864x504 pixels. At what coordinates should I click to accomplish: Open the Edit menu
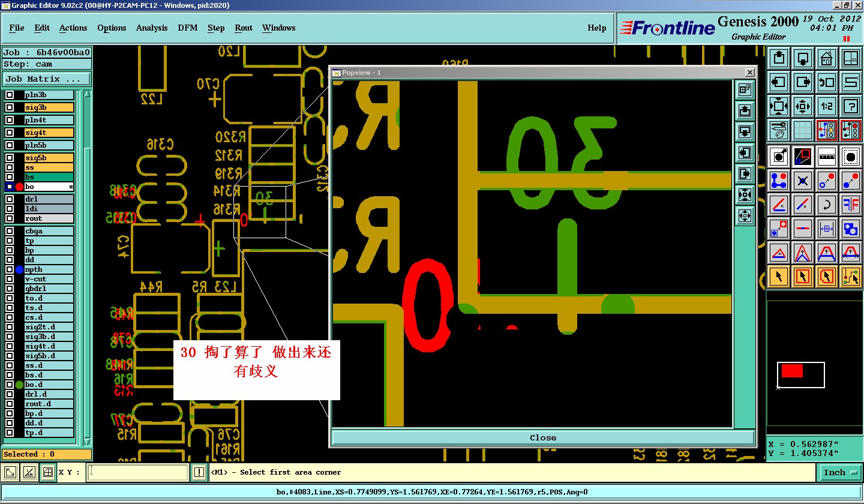click(x=42, y=28)
